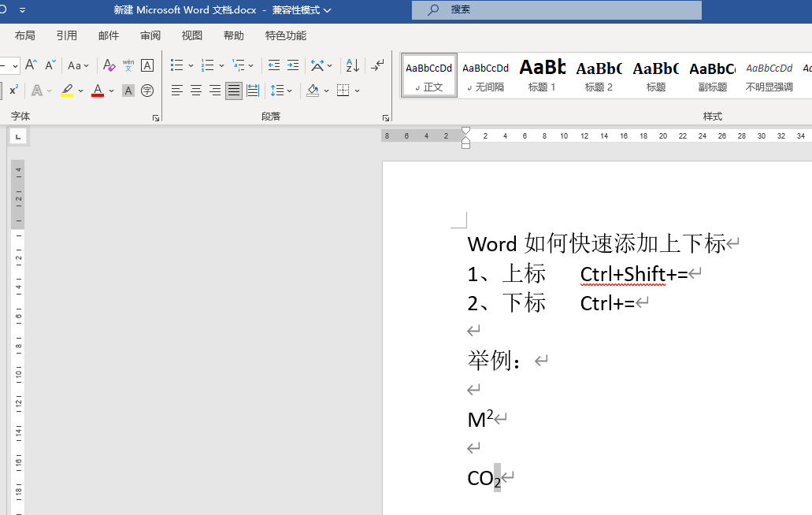Apply the 标题 2 style
This screenshot has height=515, width=812.
(x=599, y=76)
